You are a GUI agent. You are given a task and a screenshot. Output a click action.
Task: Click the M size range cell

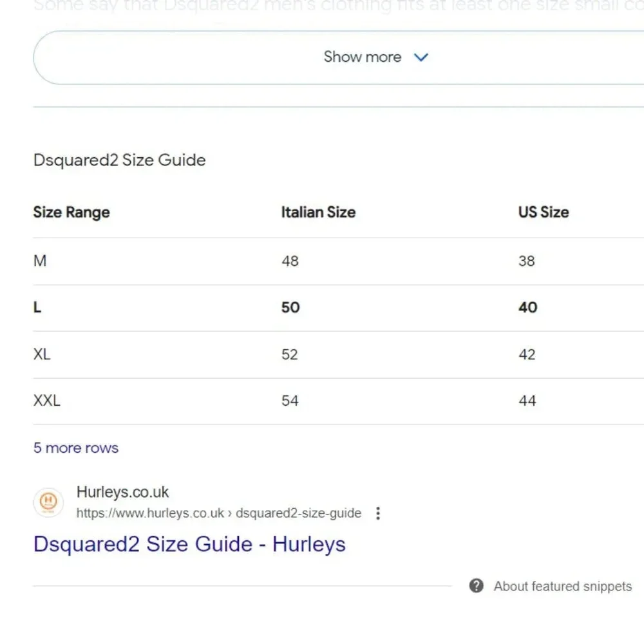(40, 261)
